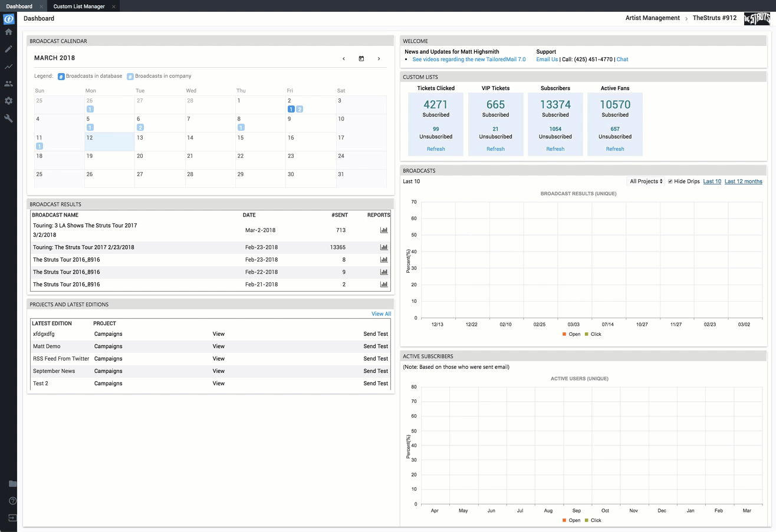
Task: Click broadcast badge on March 5
Action: [x=90, y=127]
